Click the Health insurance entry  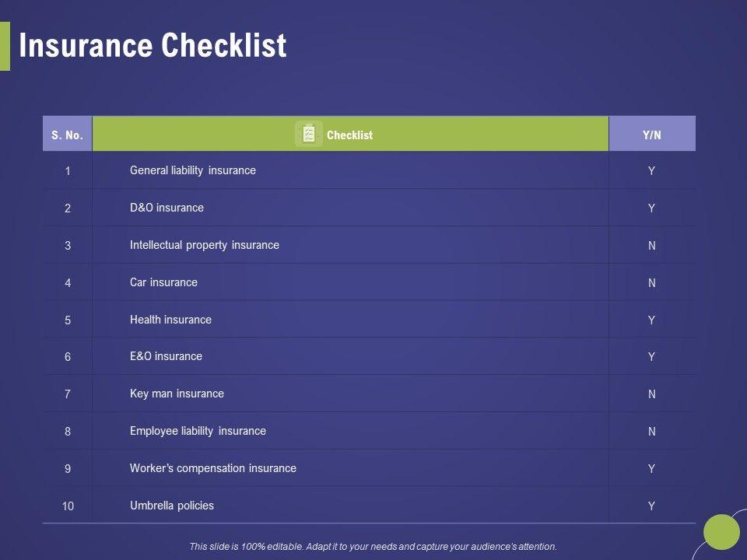click(x=170, y=320)
